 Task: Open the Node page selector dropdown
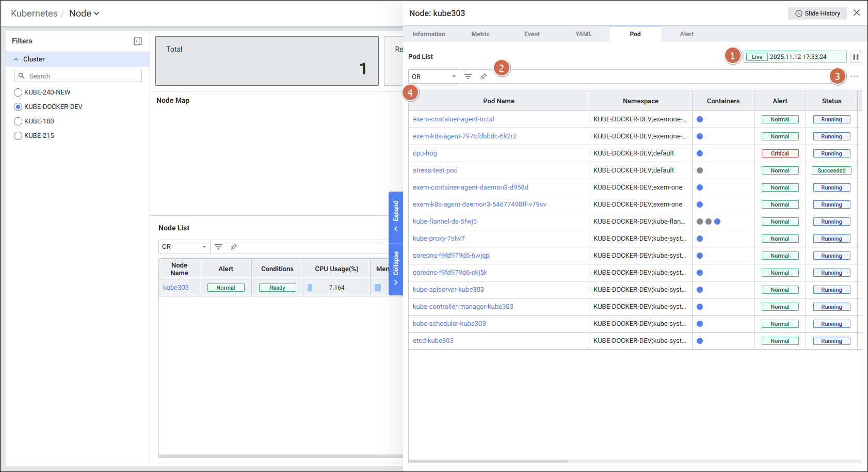click(x=84, y=13)
